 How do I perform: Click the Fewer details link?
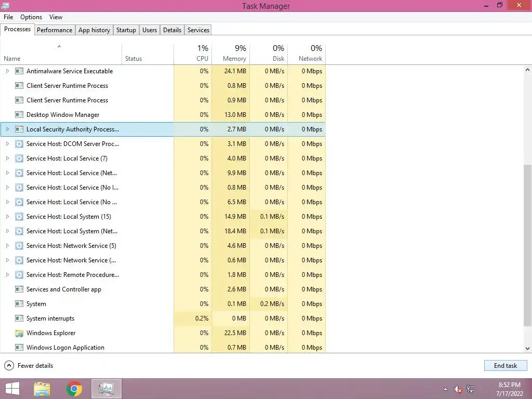pyautogui.click(x=35, y=365)
